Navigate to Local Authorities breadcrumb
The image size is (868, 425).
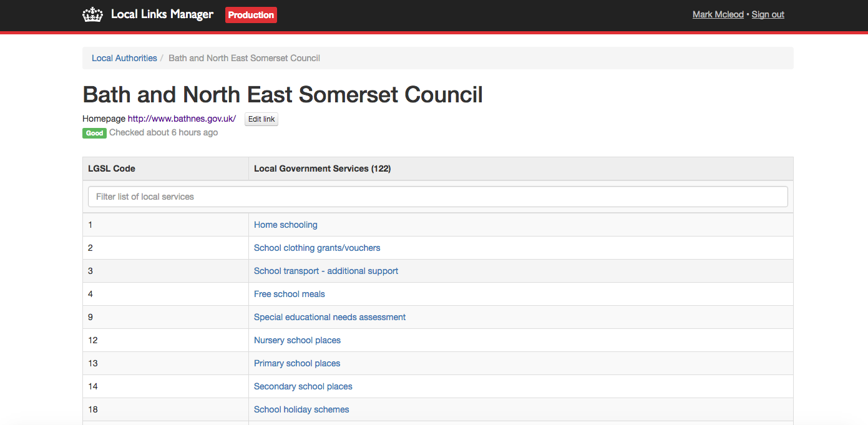[124, 57]
